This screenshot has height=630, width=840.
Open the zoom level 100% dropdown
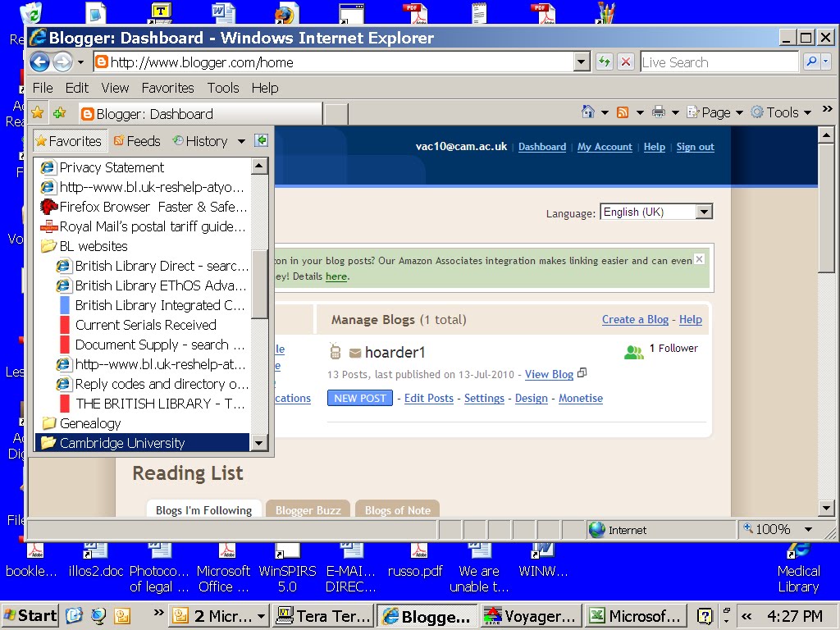point(808,529)
